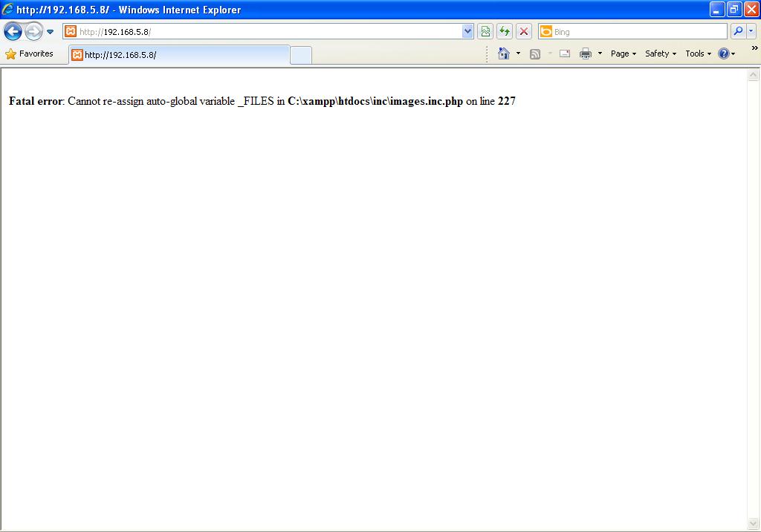Click the Refresh page icon

point(505,31)
